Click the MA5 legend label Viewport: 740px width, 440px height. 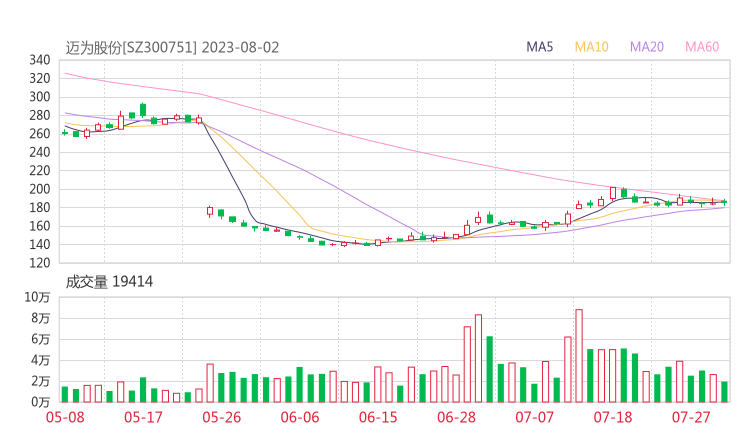click(x=539, y=47)
